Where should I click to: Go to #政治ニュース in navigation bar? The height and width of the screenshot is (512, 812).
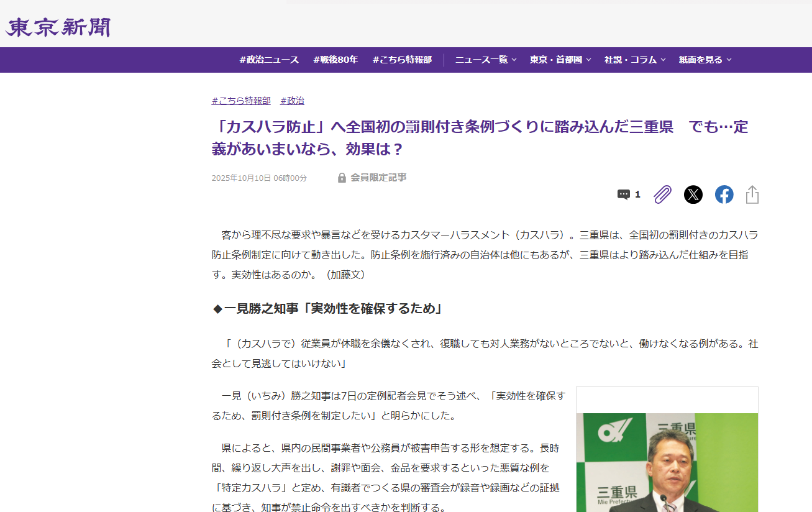[269, 60]
